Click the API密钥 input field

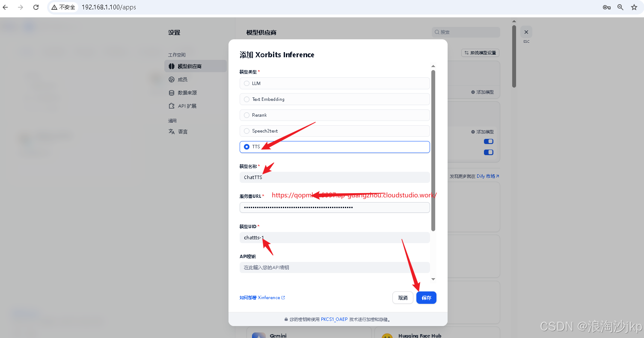[335, 267]
